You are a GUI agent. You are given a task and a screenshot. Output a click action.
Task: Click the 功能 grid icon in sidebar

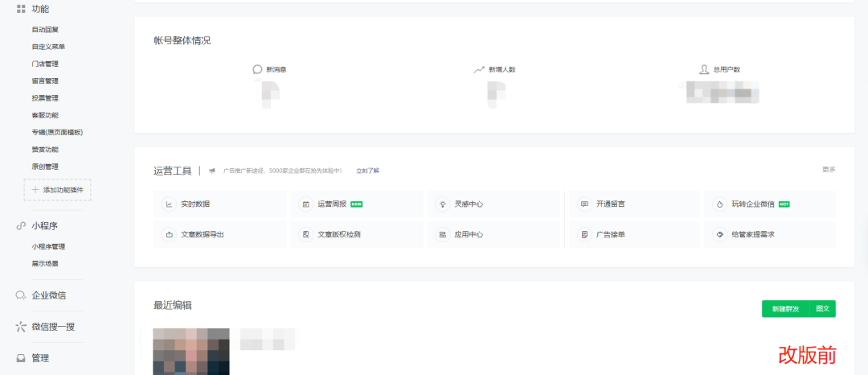click(x=21, y=9)
